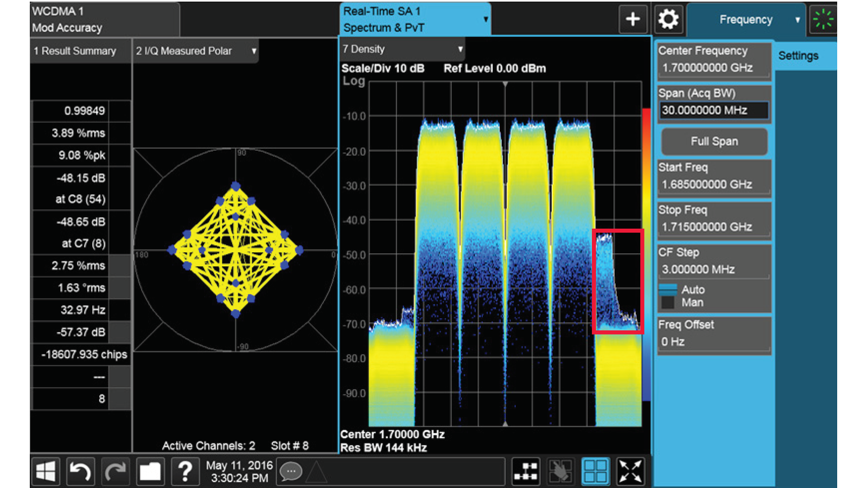This screenshot has height=488, width=868.
Task: Click the Span (Acq BW) value field
Action: (x=713, y=111)
